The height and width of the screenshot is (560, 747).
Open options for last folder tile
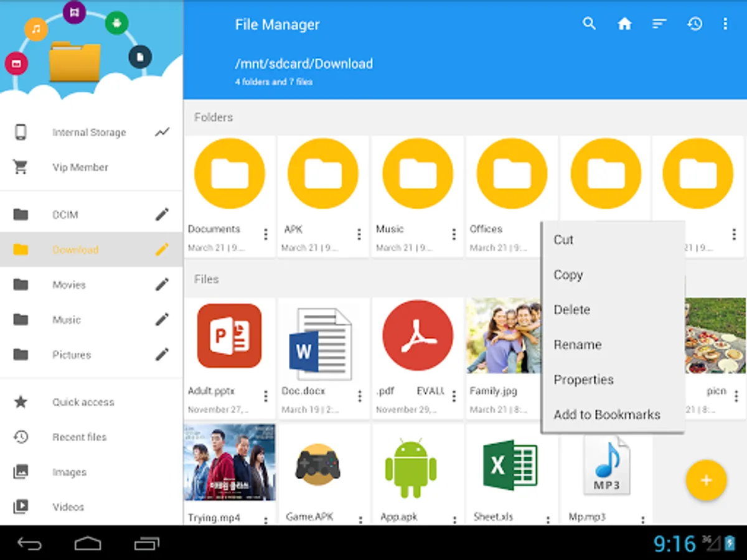[x=735, y=234]
